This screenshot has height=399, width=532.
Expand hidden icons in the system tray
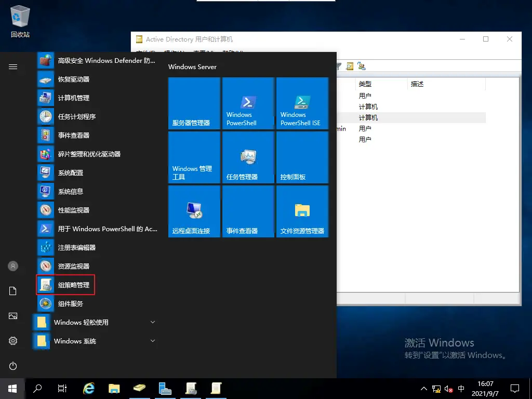coord(424,388)
